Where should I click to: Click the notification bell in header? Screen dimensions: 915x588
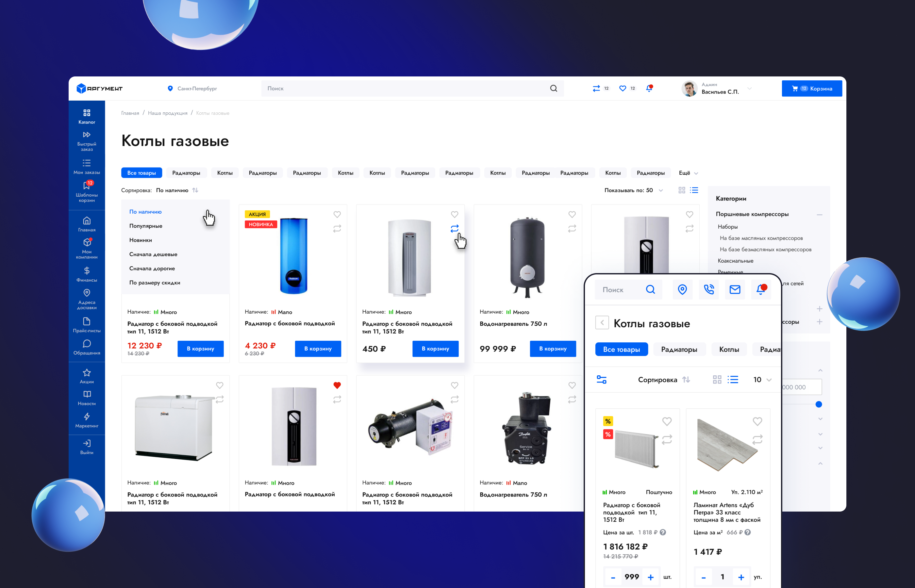pos(649,88)
